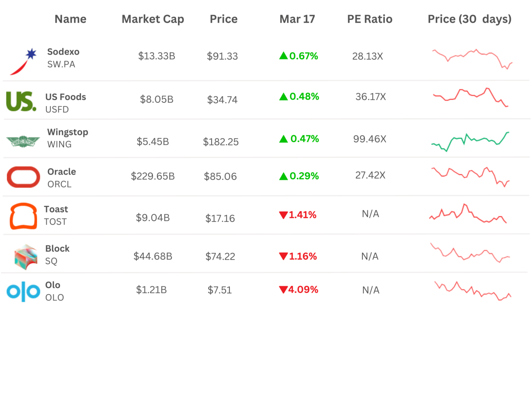Click red down arrow beside 4.09%

283,289
